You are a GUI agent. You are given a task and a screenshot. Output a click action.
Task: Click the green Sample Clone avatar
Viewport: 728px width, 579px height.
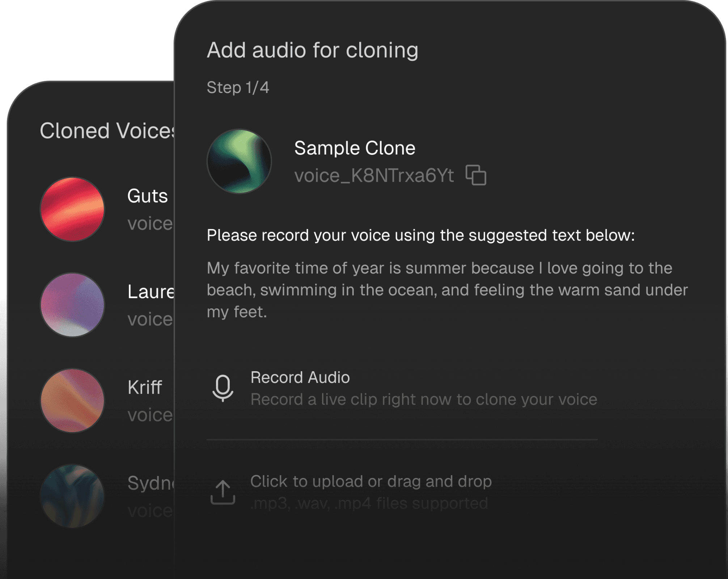(x=239, y=161)
